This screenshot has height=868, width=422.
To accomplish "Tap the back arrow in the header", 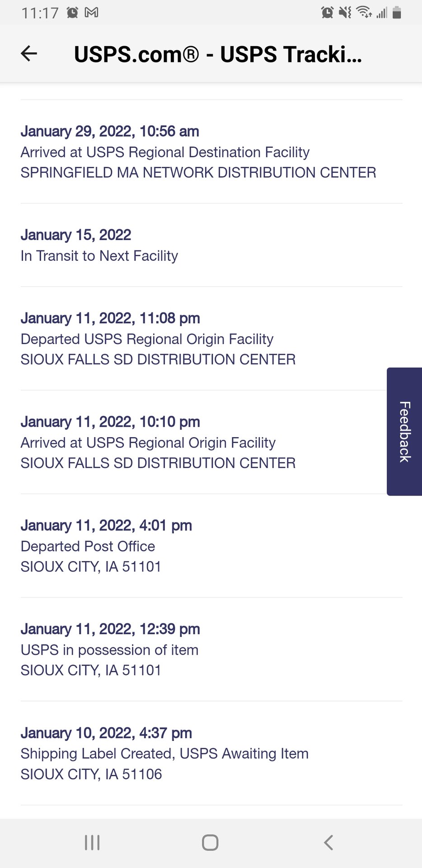I will pos(29,54).
